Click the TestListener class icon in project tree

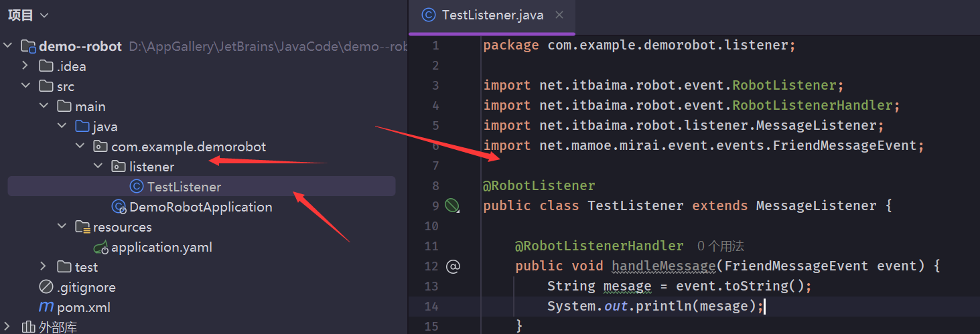137,187
